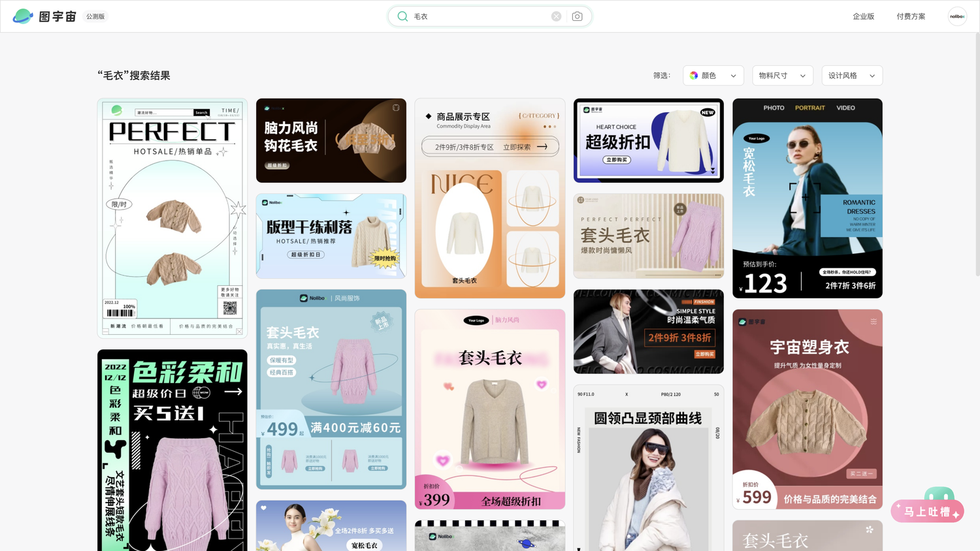980x551 pixels.
Task: Expand the 设计风格 filter dropdown
Action: click(852, 76)
